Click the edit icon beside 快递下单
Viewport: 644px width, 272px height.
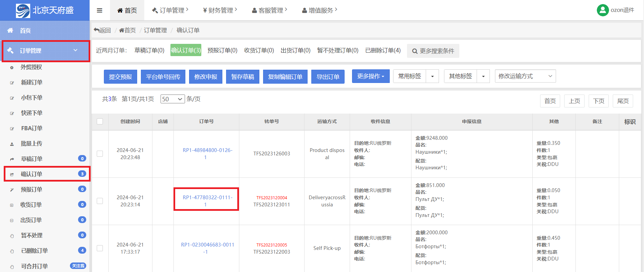point(12,114)
